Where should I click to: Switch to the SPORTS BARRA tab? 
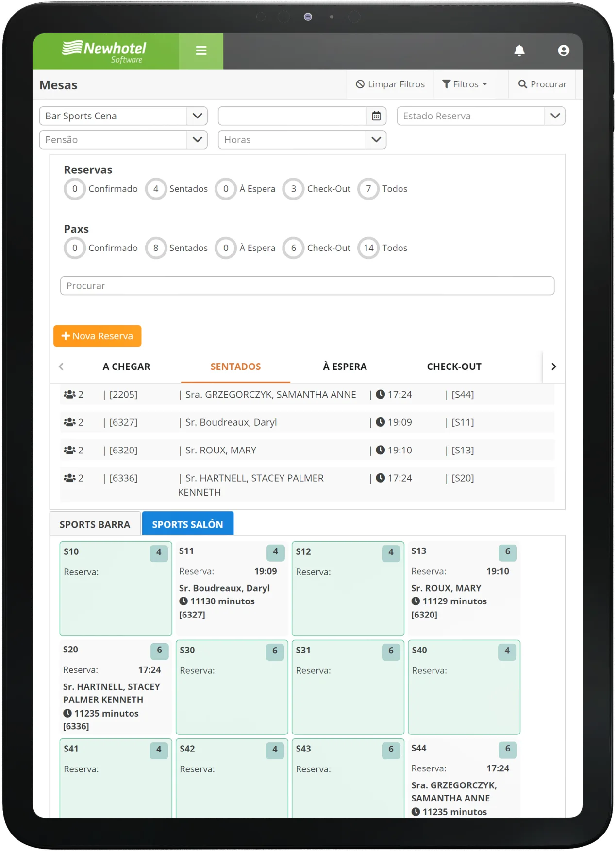[95, 524]
